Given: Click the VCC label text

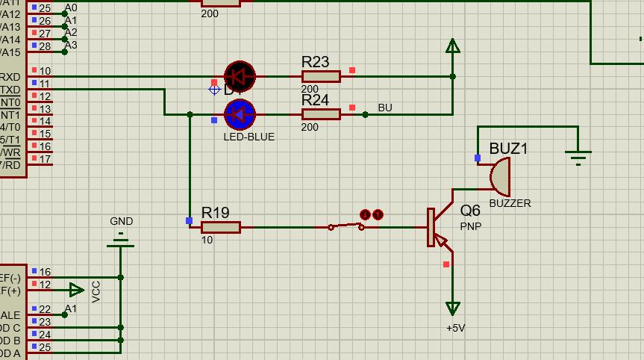Looking at the screenshot, I should pyautogui.click(x=96, y=292).
